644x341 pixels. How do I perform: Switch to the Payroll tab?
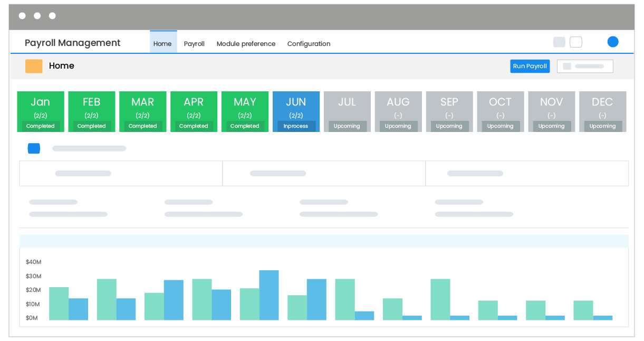[x=194, y=43]
